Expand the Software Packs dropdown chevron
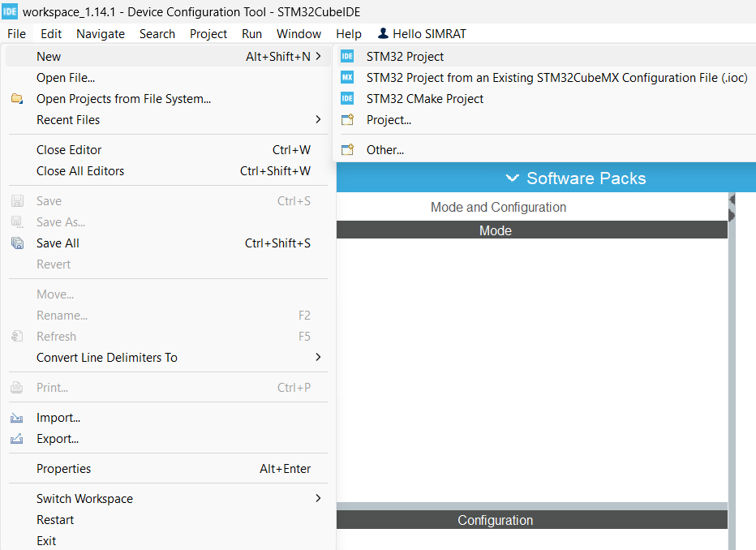The width and height of the screenshot is (756, 550). tap(512, 178)
